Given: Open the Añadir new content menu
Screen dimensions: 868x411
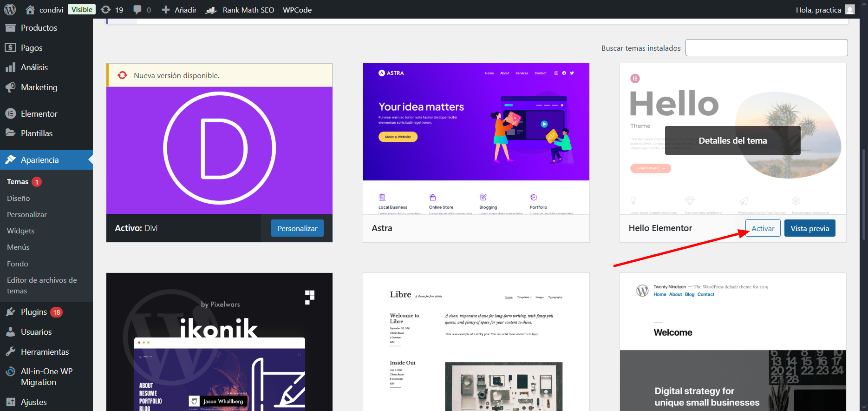Looking at the screenshot, I should pos(179,10).
